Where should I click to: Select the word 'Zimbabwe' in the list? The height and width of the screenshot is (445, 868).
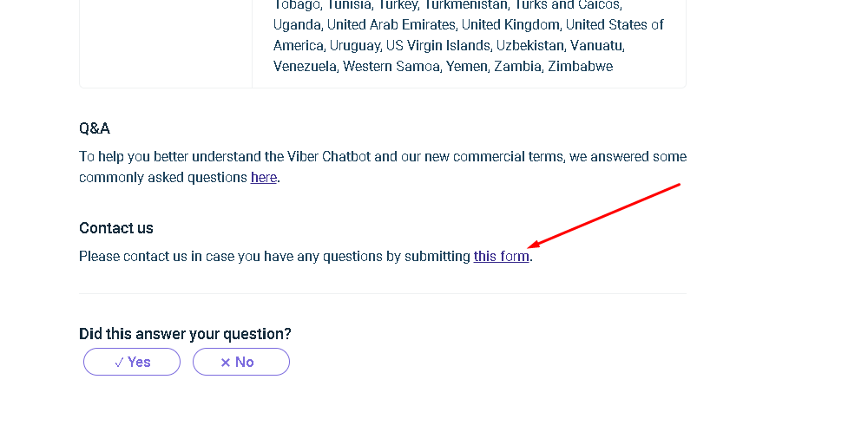click(580, 66)
